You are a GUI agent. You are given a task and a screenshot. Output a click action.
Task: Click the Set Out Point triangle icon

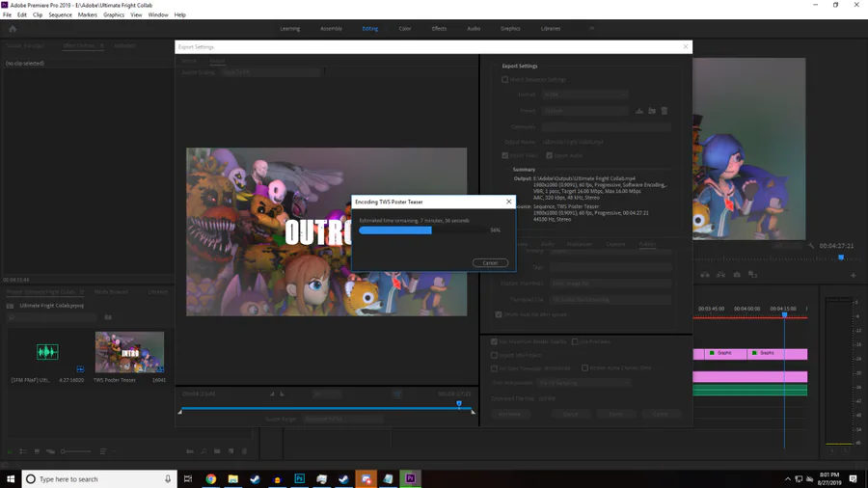[x=282, y=393]
